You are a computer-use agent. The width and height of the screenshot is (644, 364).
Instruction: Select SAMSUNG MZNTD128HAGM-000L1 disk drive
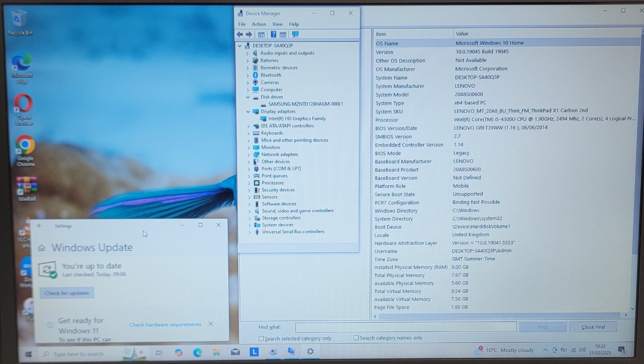pos(305,104)
